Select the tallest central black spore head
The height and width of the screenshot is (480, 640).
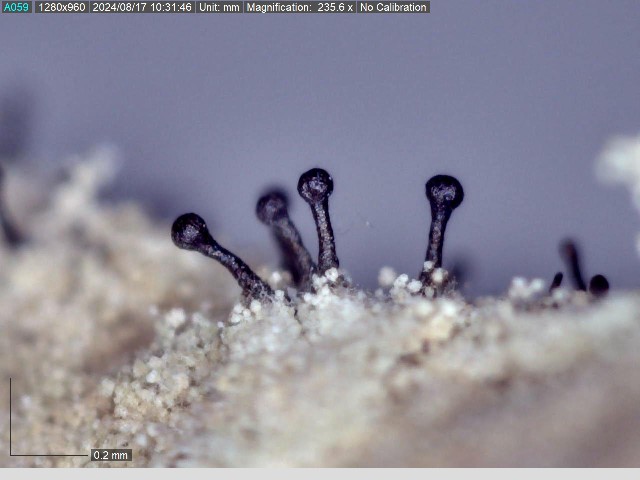pos(315,184)
